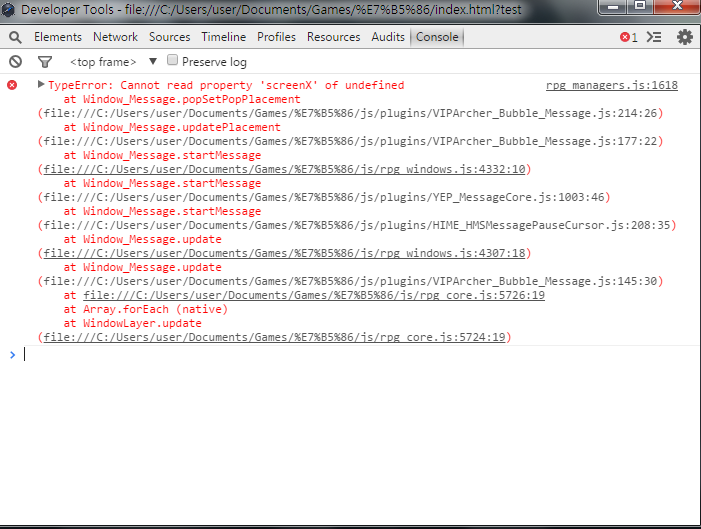The width and height of the screenshot is (701, 529).
Task: Open the search magnifier in DevTools toolbar
Action: (x=15, y=37)
